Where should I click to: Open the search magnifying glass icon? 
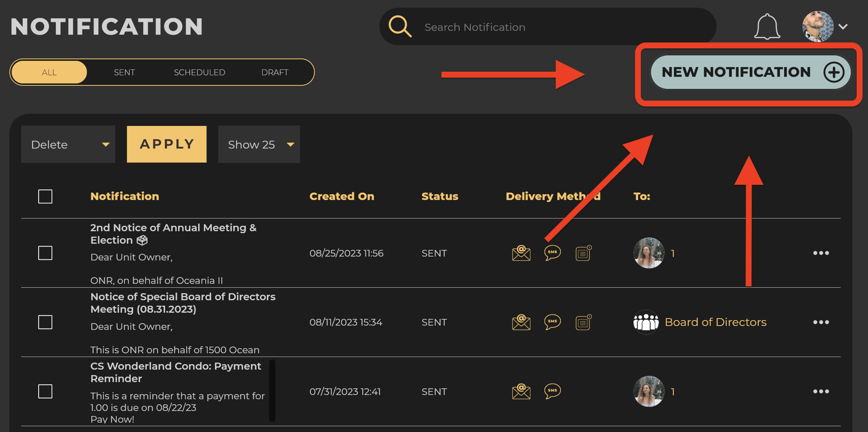(x=400, y=27)
